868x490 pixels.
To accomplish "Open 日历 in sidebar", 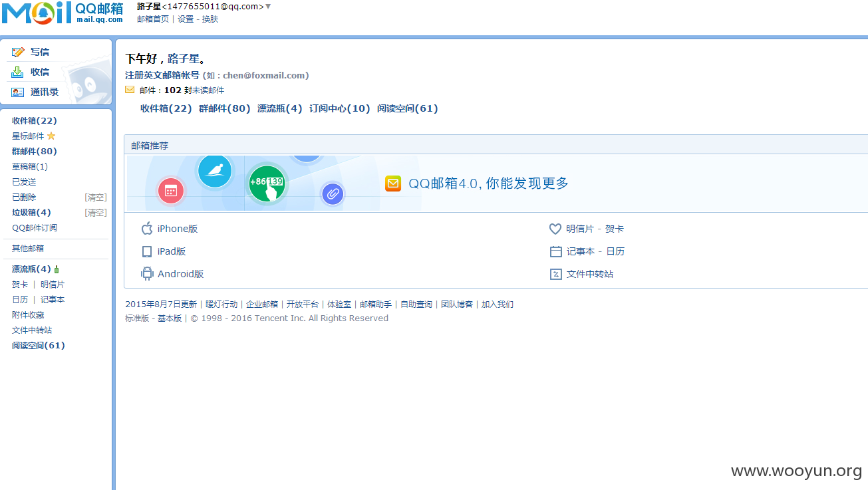I will 20,300.
